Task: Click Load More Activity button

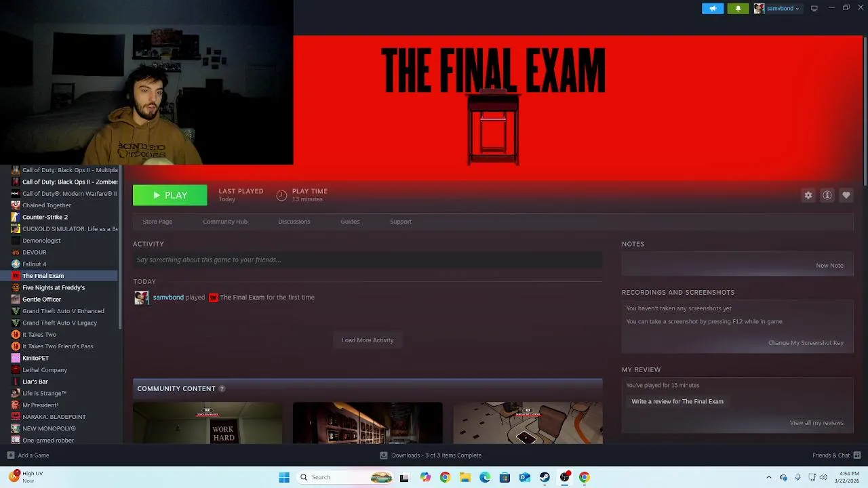Action: click(x=368, y=340)
